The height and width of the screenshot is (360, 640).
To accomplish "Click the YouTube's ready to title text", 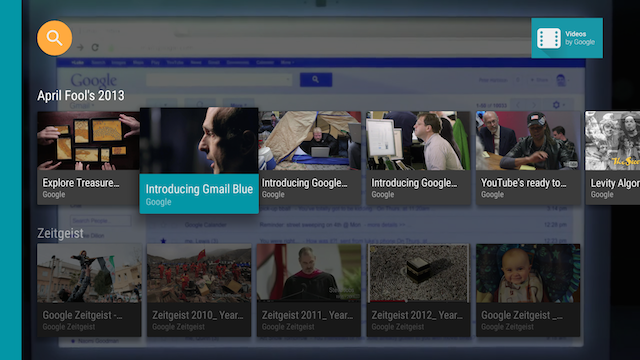I will pos(523,183).
